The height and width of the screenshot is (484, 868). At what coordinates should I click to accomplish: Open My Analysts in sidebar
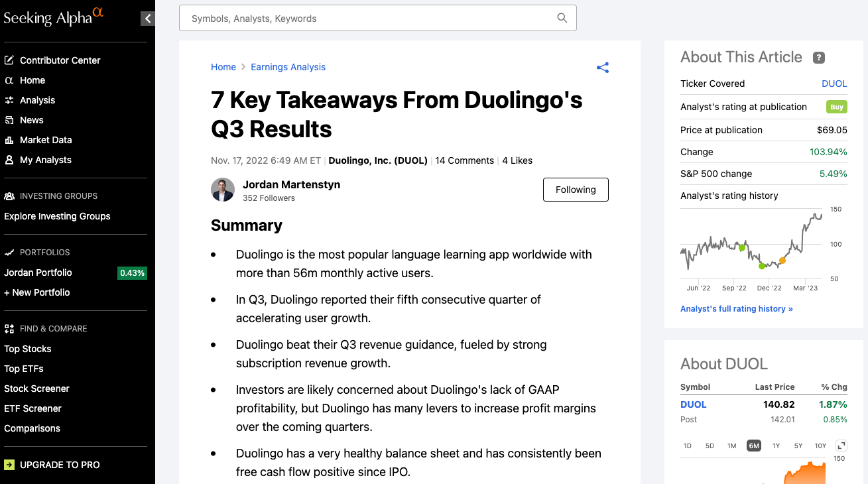tap(46, 160)
